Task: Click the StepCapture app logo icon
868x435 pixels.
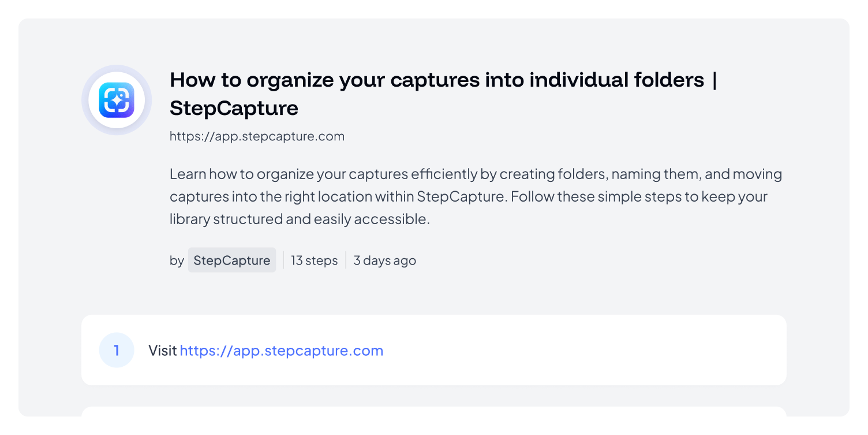Action: click(x=117, y=100)
